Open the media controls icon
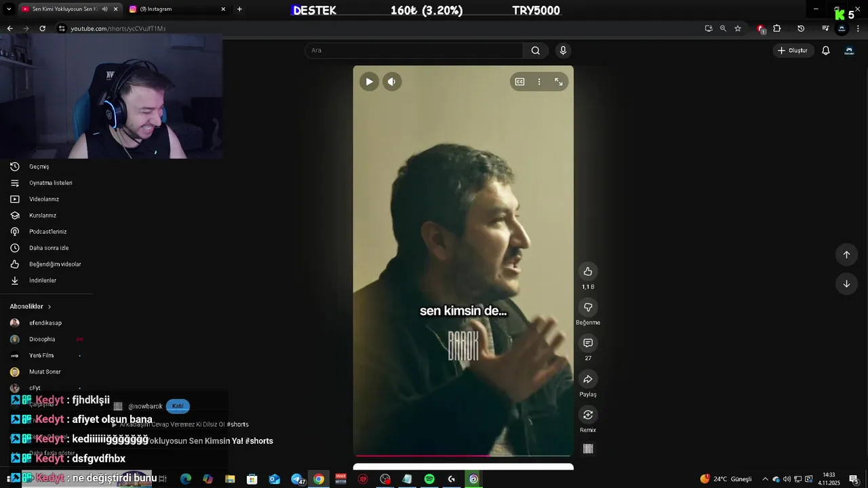The image size is (868, 488). coord(825,28)
